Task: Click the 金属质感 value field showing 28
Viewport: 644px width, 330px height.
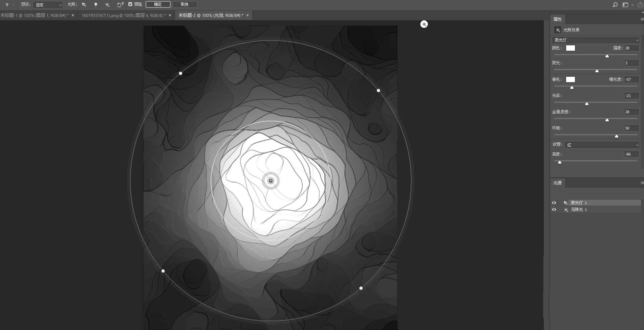Action: click(632, 112)
